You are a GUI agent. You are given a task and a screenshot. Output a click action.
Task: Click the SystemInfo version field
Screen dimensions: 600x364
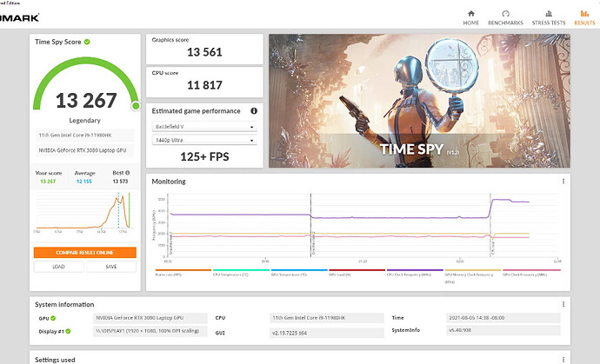click(x=503, y=330)
